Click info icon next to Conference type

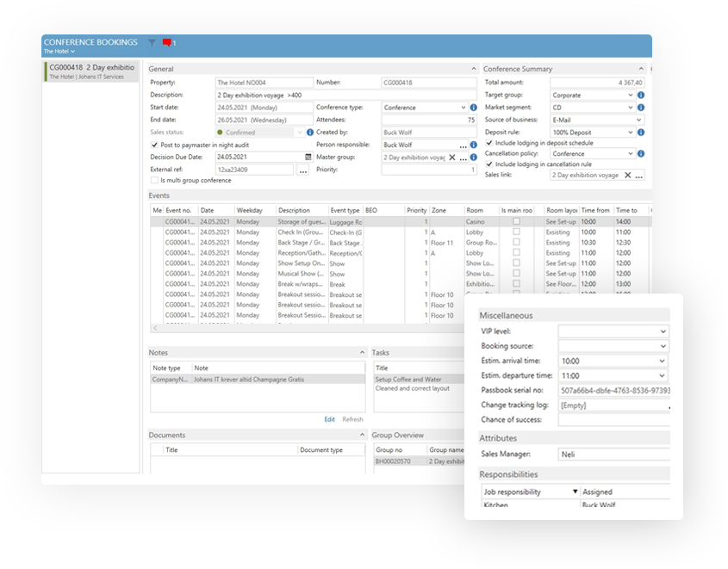[474, 107]
